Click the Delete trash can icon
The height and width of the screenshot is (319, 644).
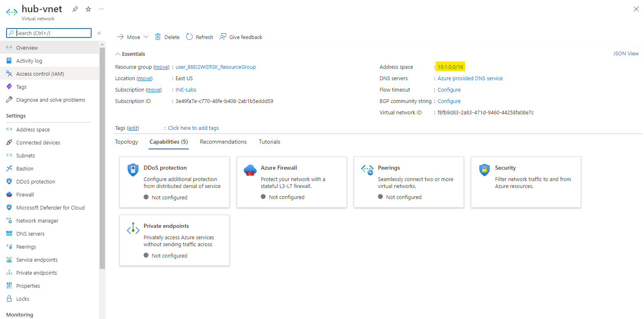click(158, 37)
